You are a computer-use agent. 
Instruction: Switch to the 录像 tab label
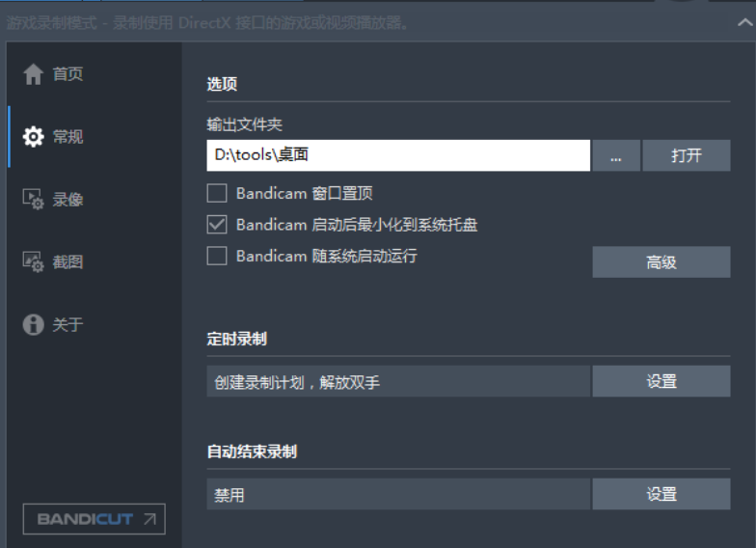[67, 200]
